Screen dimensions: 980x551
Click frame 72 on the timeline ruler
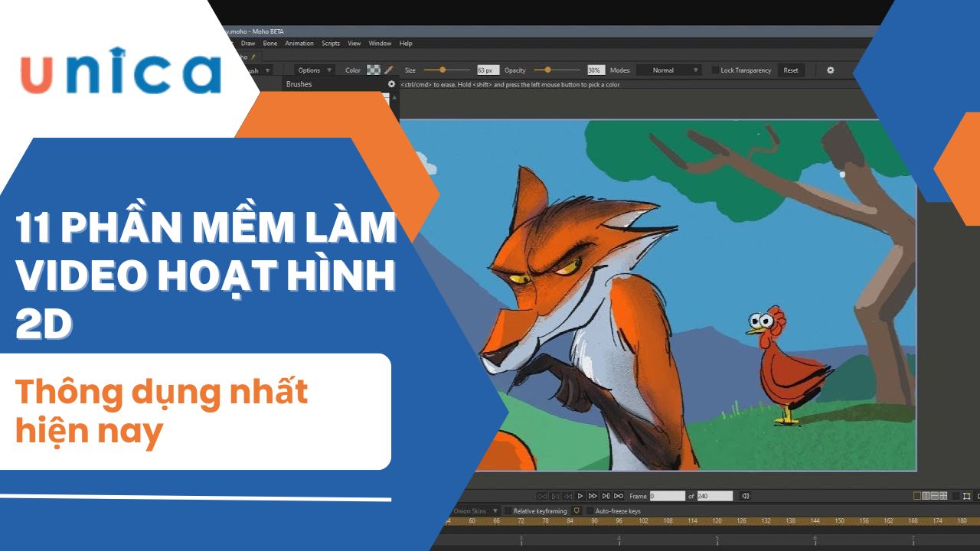[x=521, y=520]
